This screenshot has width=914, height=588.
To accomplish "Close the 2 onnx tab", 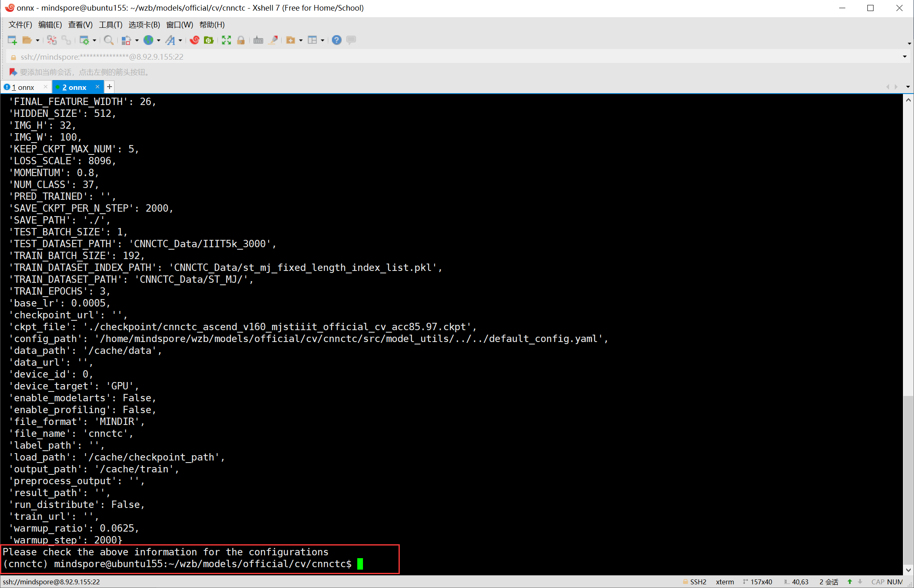I will tap(97, 87).
